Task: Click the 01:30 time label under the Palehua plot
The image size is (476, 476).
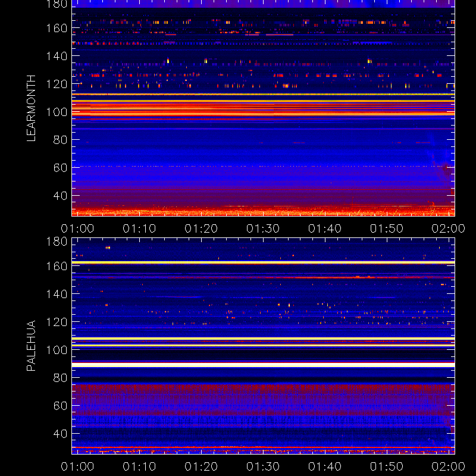Action: click(x=263, y=466)
